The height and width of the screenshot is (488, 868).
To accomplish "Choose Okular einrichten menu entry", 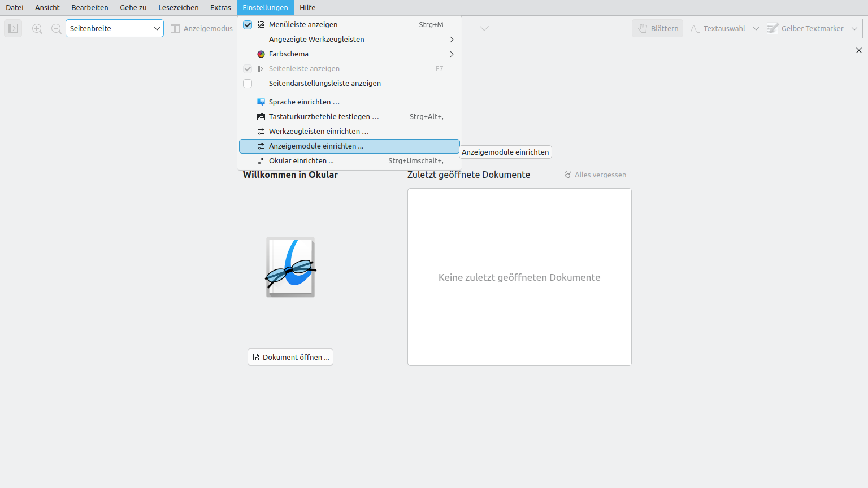I will (301, 161).
